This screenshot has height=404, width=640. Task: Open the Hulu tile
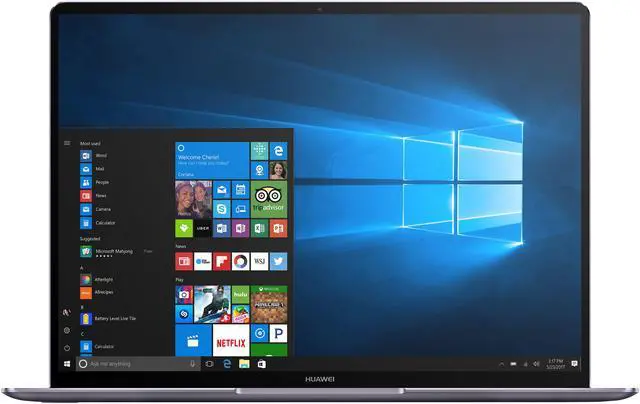point(240,295)
